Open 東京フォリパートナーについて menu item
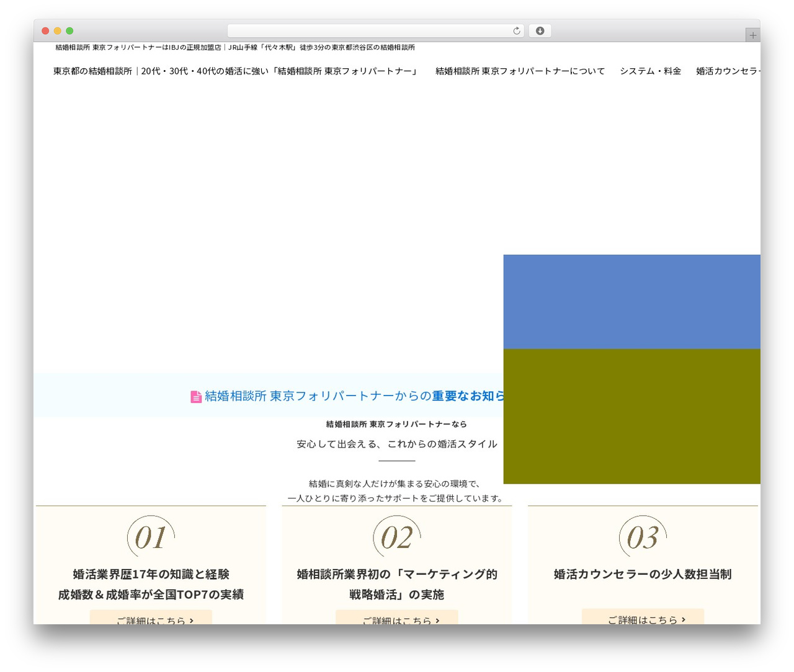The image size is (794, 672). coord(520,71)
